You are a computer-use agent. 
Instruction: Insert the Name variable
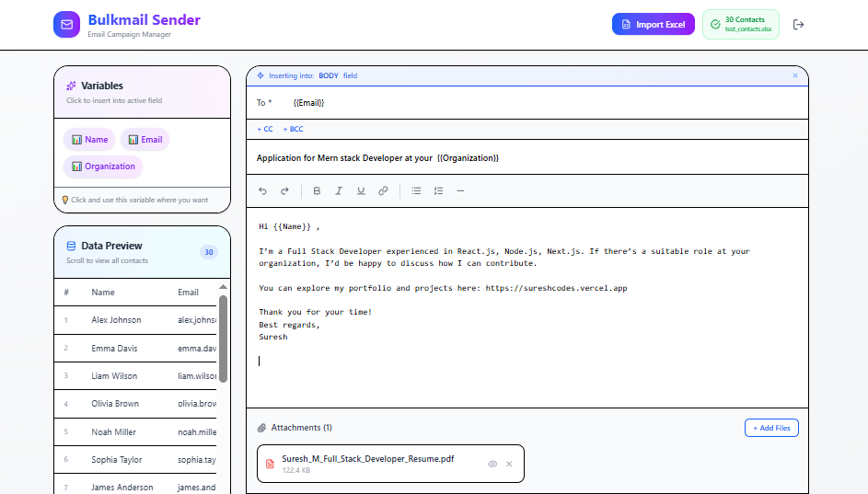89,140
